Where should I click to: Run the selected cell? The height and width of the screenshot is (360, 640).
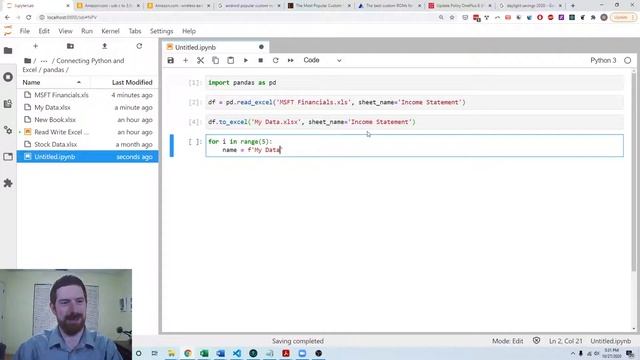246,60
